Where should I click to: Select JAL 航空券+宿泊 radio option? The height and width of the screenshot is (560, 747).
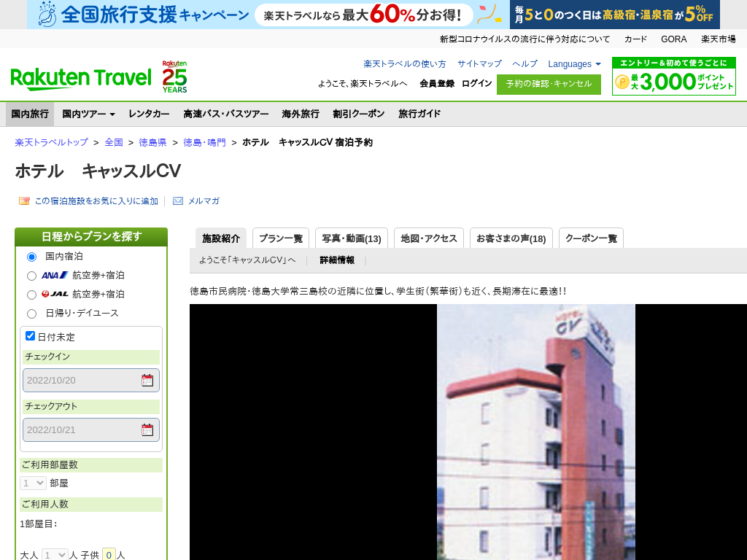click(31, 295)
